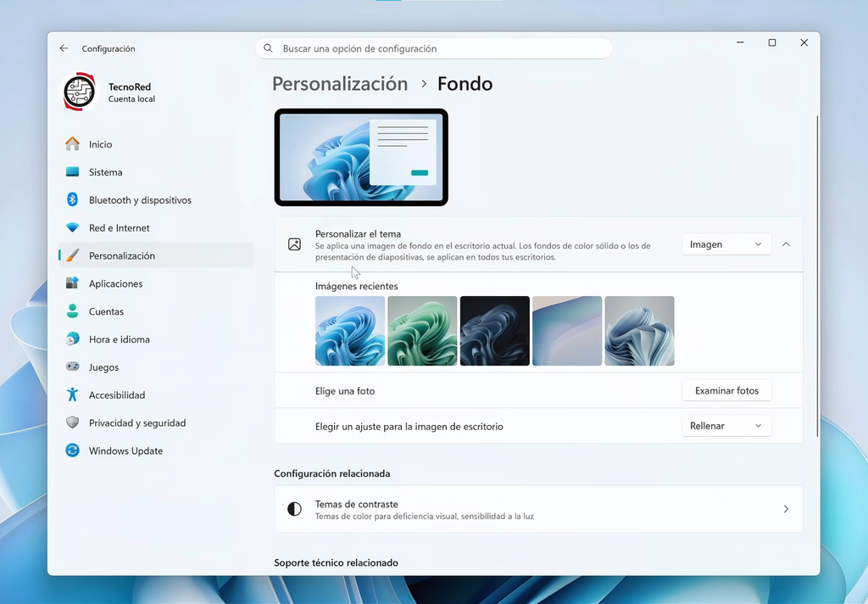Image resolution: width=868 pixels, height=604 pixels.
Task: Collapse the Personalizar el tema section
Action: click(x=786, y=244)
